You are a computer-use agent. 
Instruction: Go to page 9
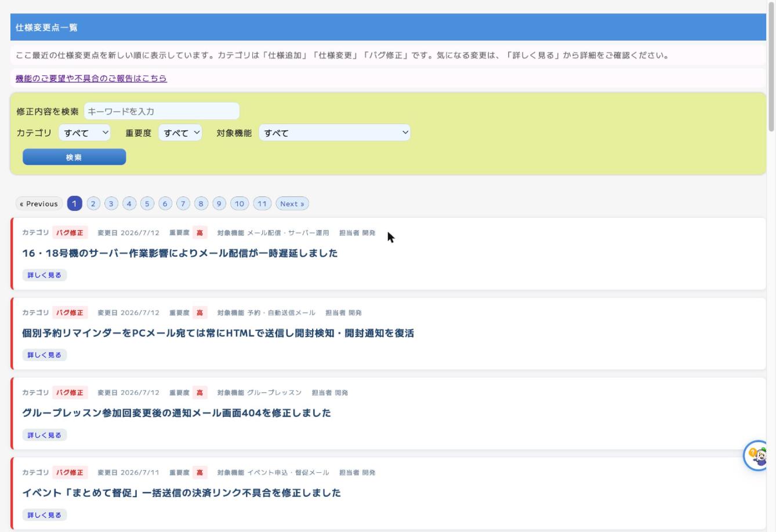pos(219,203)
